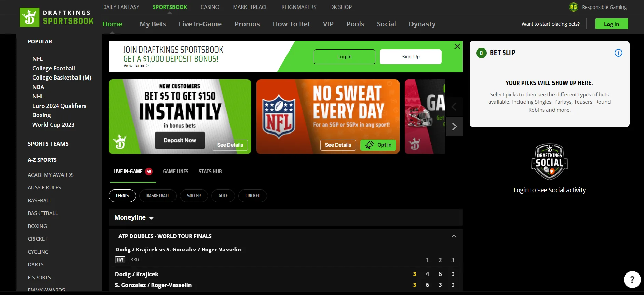Image resolution: width=644 pixels, height=295 pixels.
Task: Switch to the Stats Hub tab
Action: [210, 171]
